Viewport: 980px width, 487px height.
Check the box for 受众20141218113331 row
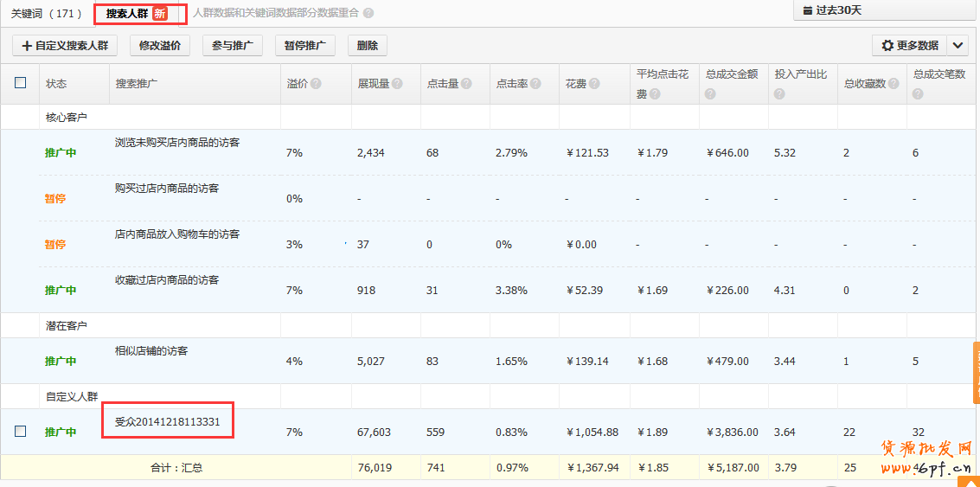click(21, 431)
